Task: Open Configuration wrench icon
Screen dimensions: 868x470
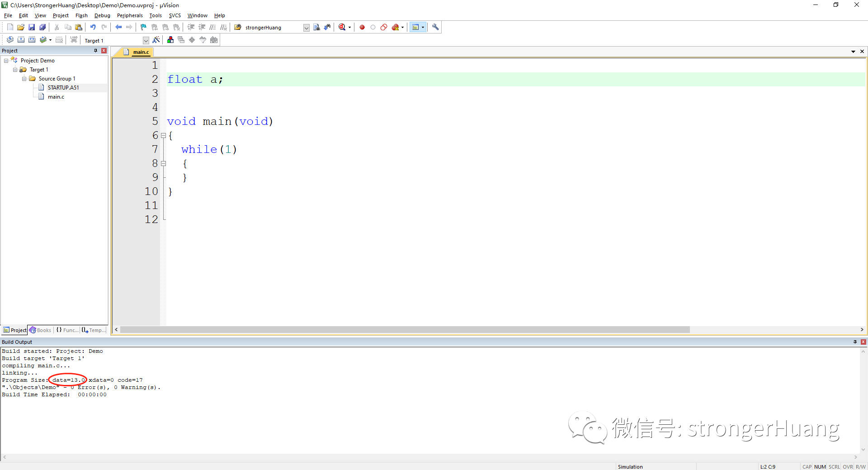Action: coord(435,27)
